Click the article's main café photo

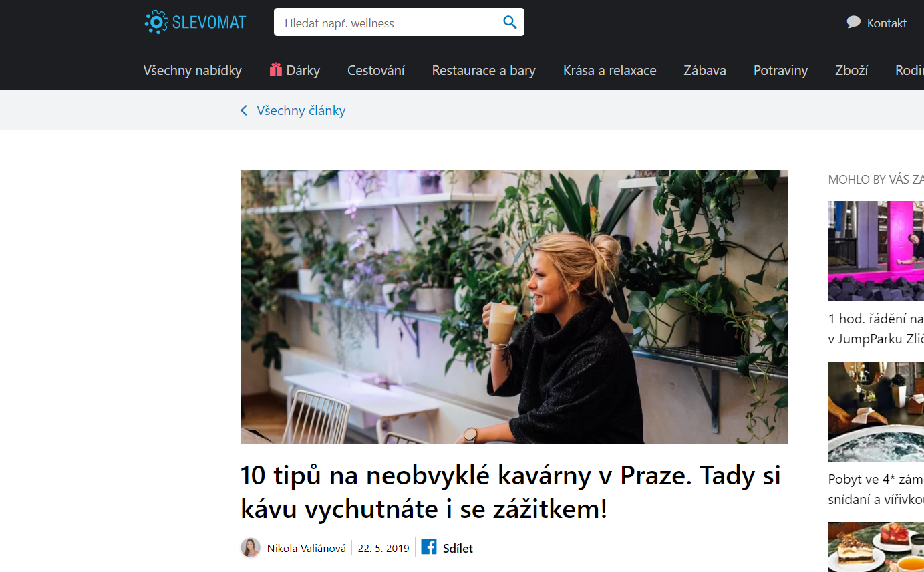click(514, 307)
